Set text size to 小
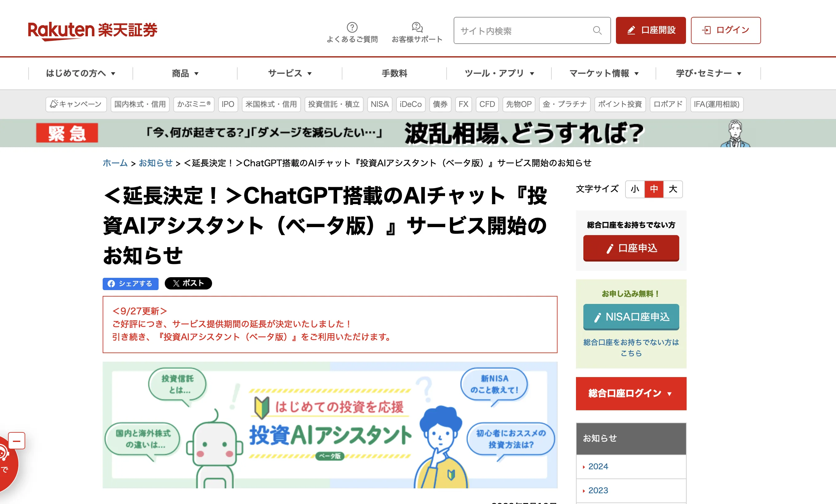836x504 pixels. (635, 189)
